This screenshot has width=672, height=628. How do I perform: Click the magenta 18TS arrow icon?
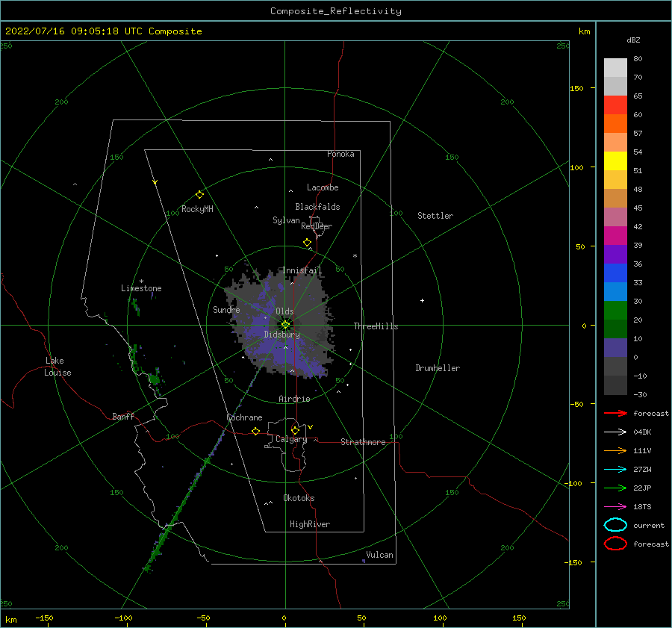(615, 507)
